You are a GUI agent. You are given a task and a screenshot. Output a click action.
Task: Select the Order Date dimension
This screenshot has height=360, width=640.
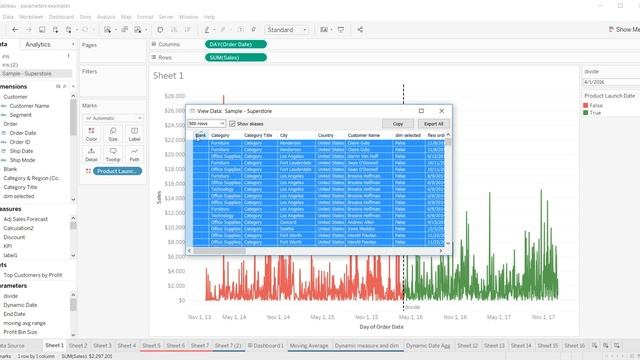tap(23, 133)
